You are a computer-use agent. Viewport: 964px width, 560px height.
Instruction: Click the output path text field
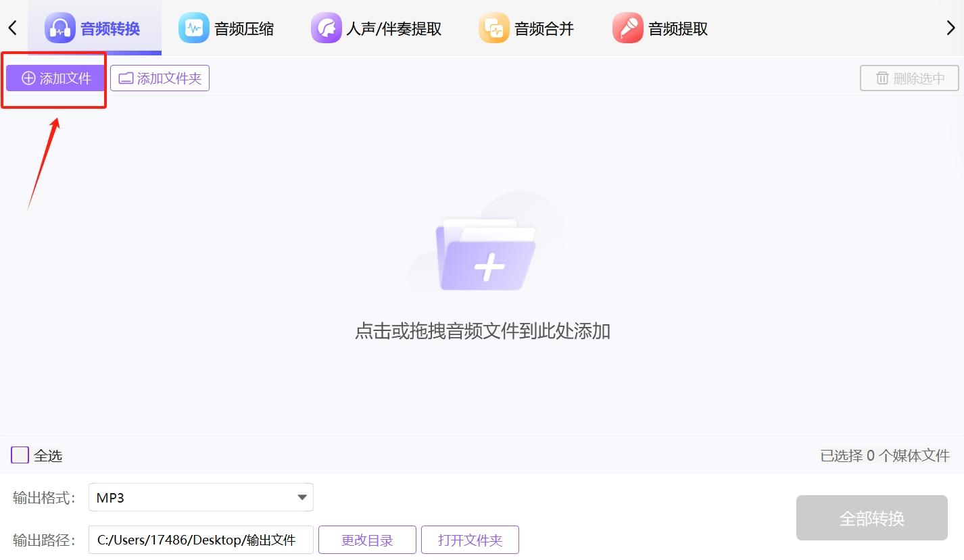click(200, 539)
